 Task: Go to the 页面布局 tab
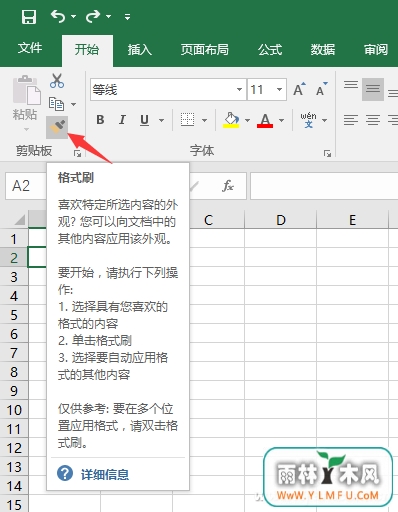[205, 50]
